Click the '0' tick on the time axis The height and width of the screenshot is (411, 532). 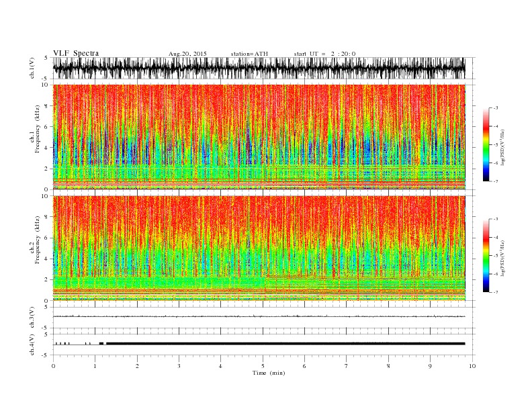53,366
